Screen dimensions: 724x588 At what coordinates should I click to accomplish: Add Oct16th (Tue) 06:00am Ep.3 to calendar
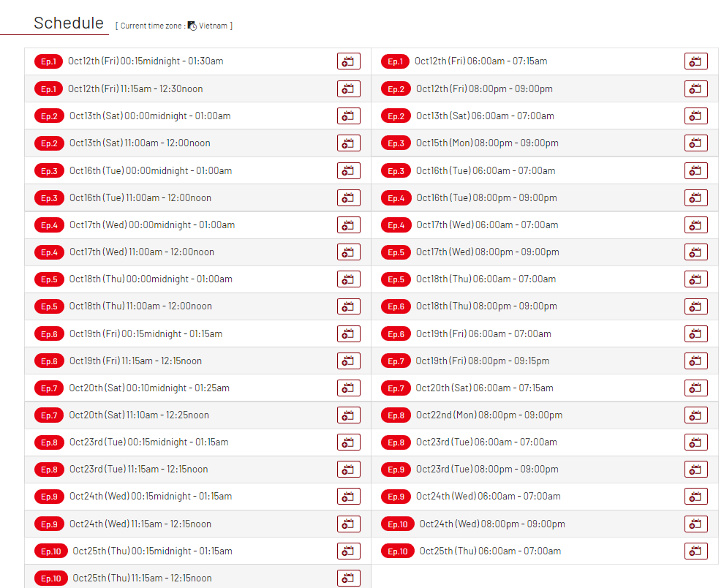pos(695,171)
